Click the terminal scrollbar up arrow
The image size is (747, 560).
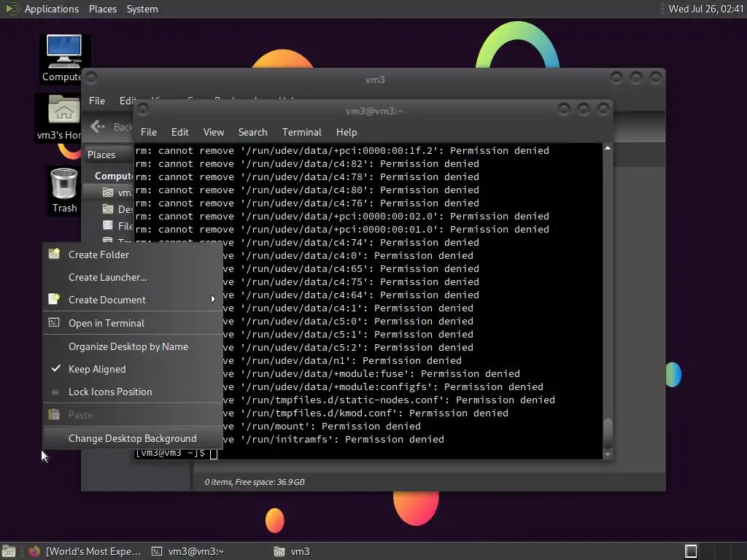coord(608,148)
